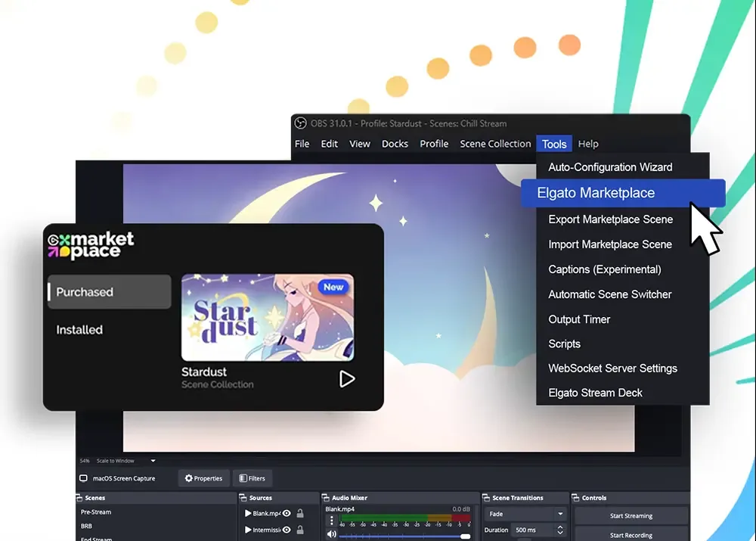The image size is (756, 541).
Task: Click the Duration 500 ms field
Action: click(532, 530)
